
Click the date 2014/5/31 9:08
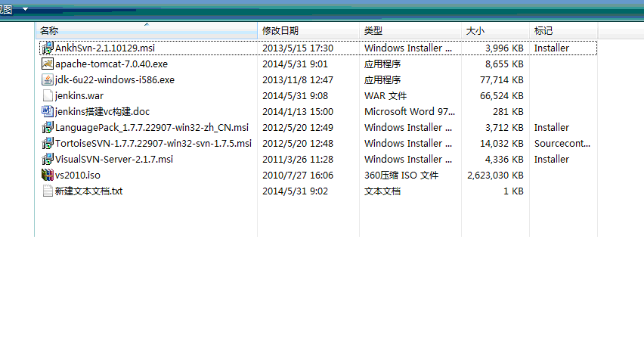tap(295, 96)
